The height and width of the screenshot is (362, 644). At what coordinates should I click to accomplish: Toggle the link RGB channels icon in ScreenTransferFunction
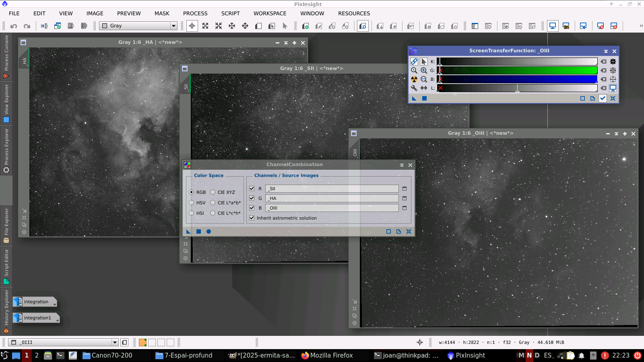tap(414, 62)
